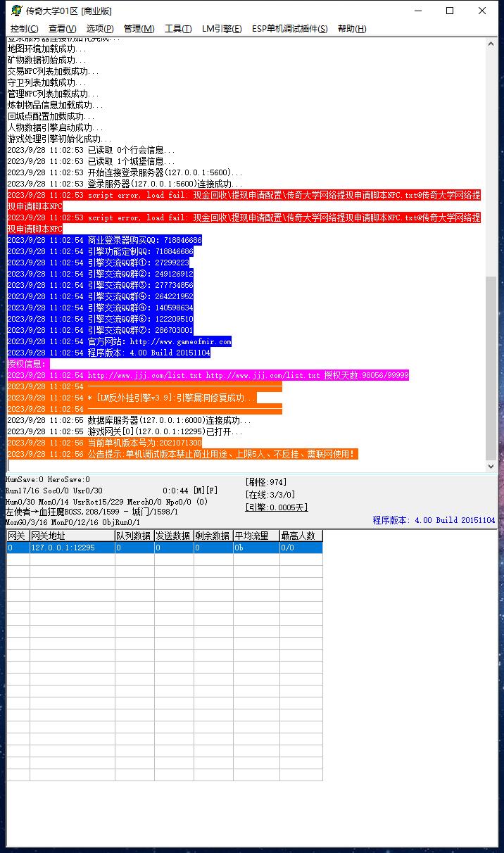Open the 选项(P) menu
Screen dimensions: 504x853
click(x=100, y=29)
